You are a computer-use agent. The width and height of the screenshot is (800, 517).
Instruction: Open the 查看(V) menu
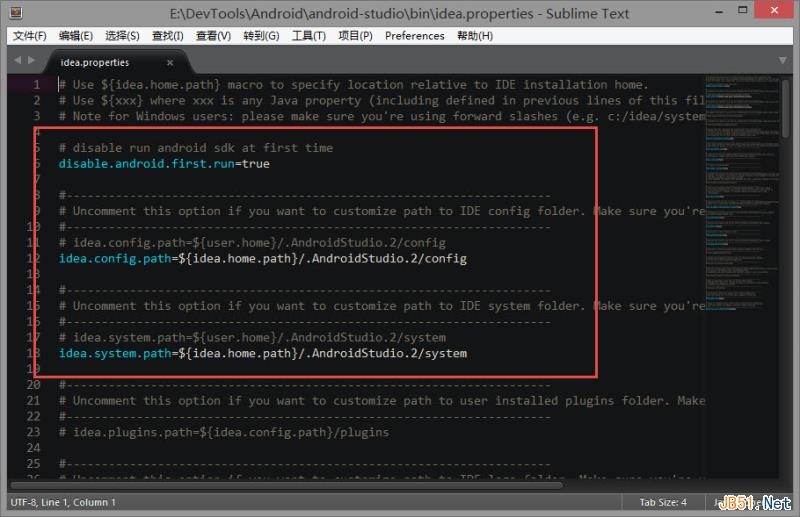tap(214, 36)
